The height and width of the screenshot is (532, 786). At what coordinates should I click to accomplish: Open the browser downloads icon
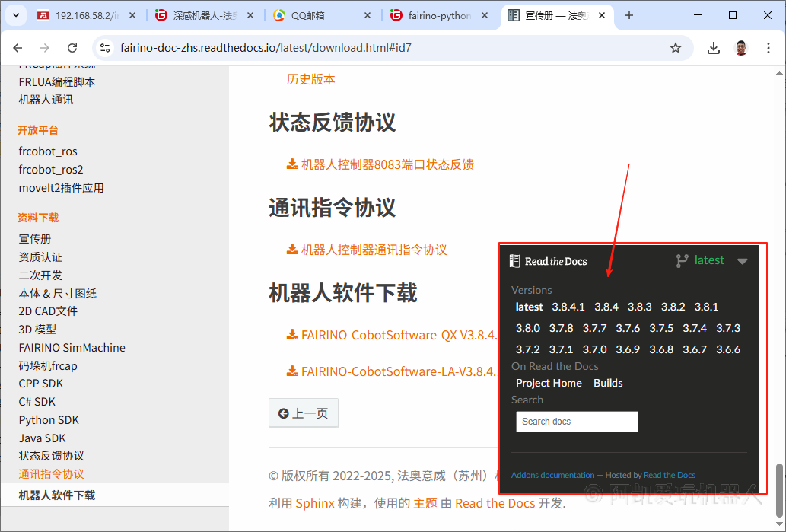click(x=713, y=48)
